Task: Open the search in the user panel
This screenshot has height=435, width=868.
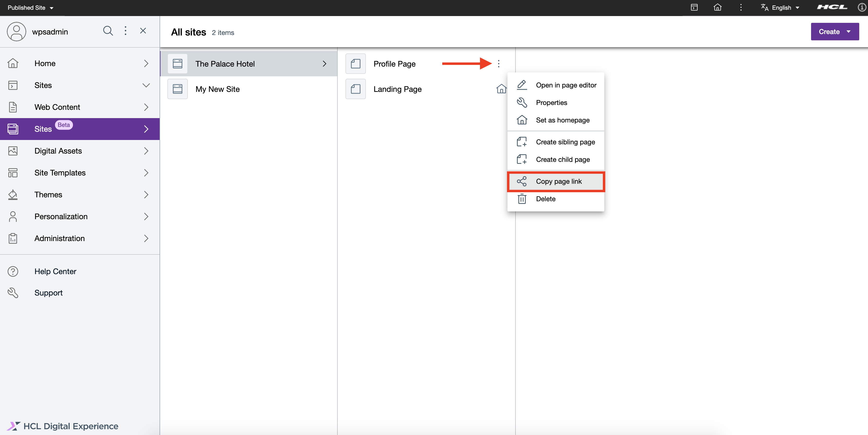Action: point(108,31)
